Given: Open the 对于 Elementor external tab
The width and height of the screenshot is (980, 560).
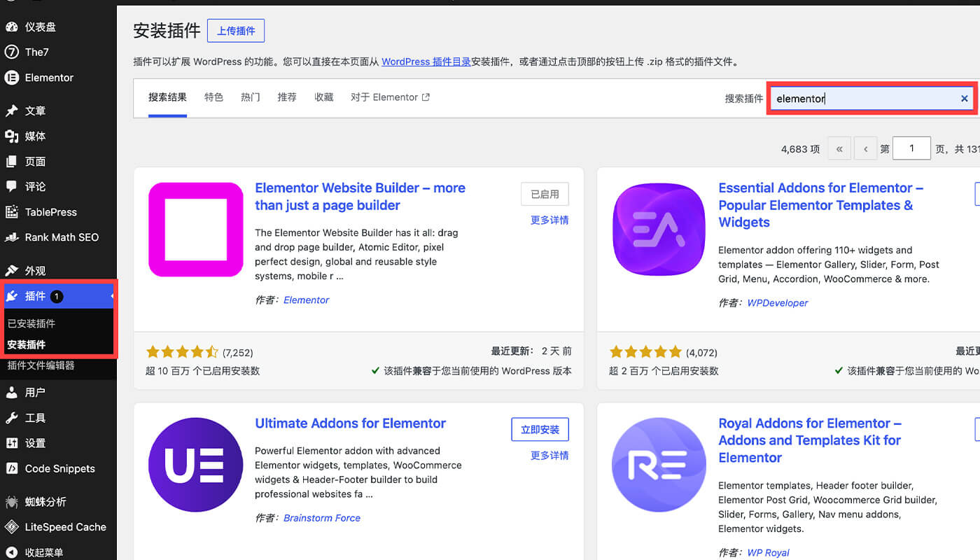Looking at the screenshot, I should (x=391, y=97).
